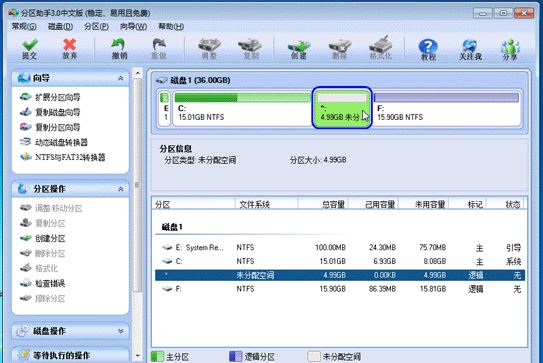This screenshot has width=543, height=363.
Task: Open the 分区(P) menu
Action: point(96,26)
